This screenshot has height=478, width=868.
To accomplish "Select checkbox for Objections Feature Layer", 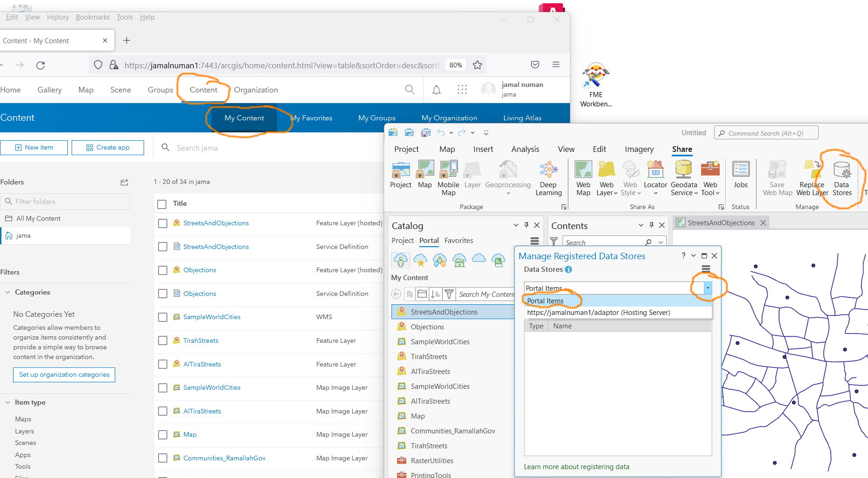I will click(162, 270).
